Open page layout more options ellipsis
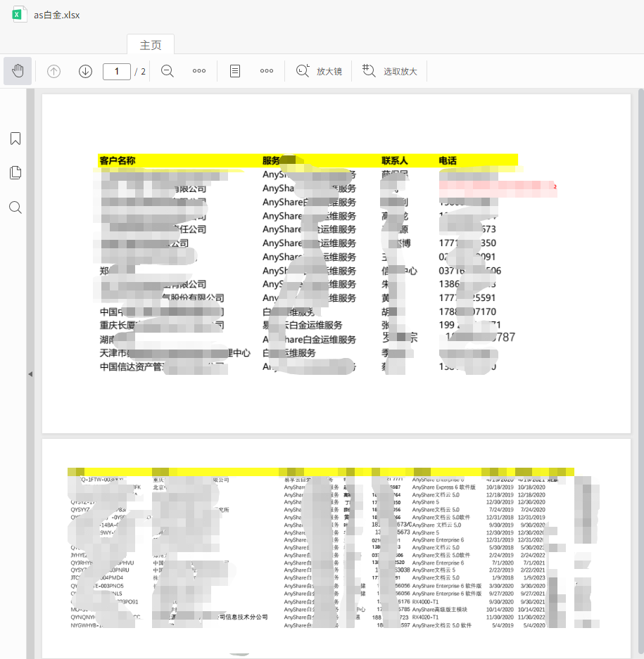Image resolution: width=644 pixels, height=659 pixels. (267, 71)
